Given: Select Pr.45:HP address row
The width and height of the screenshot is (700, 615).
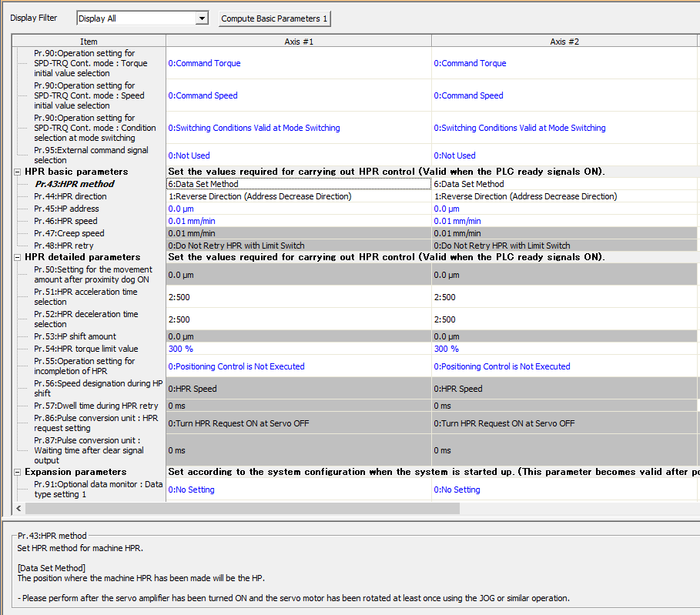Looking at the screenshot, I should [66, 209].
